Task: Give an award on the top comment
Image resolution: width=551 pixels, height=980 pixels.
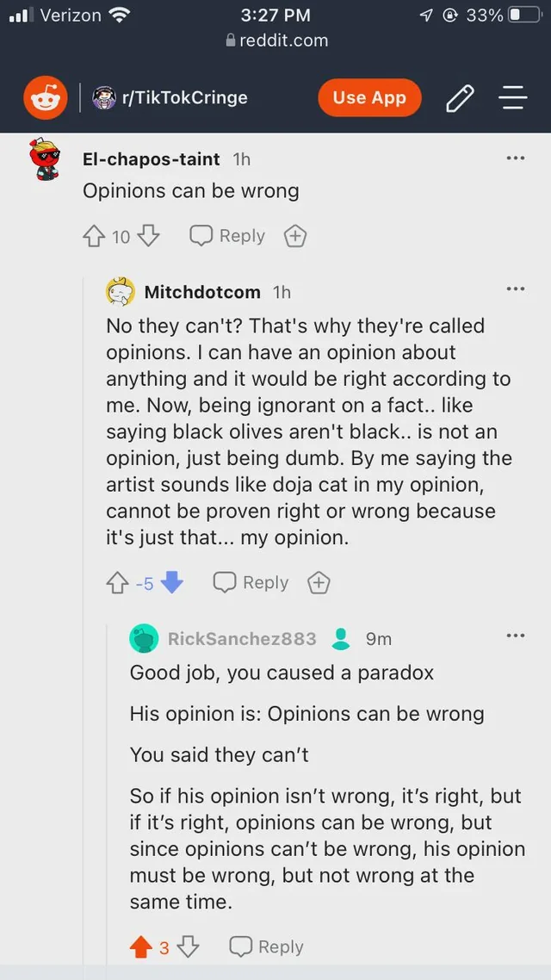Action: [295, 235]
